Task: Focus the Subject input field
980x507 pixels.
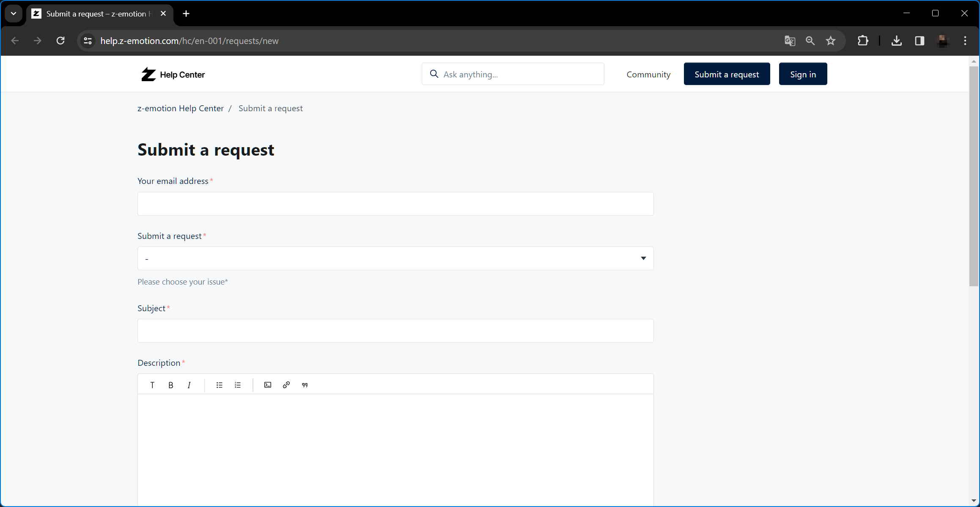Action: coord(395,331)
